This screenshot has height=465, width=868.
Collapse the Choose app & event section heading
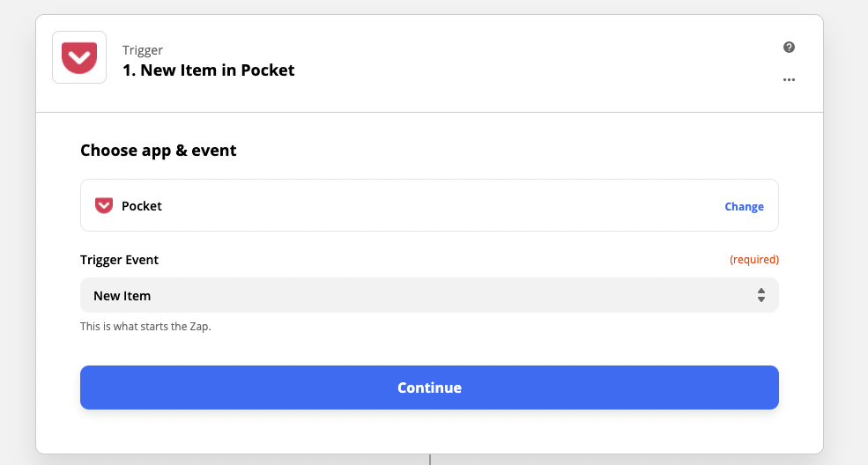click(x=159, y=151)
